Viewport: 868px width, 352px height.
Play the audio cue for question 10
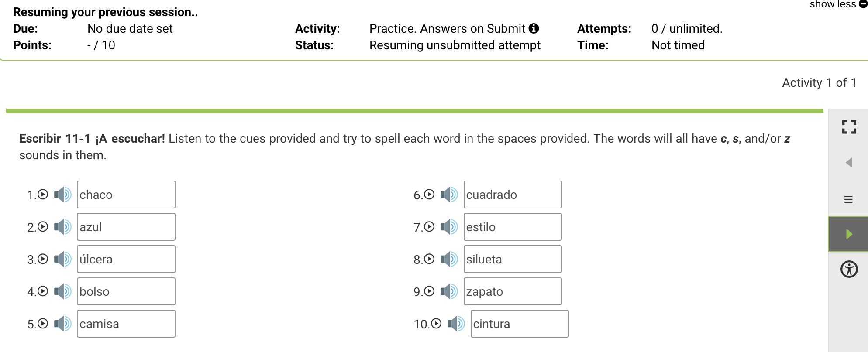pyautogui.click(x=456, y=324)
